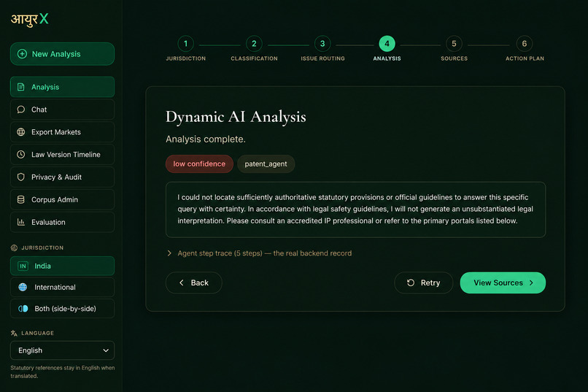The height and width of the screenshot is (392, 588).
Task: Open Corpus Admin page
Action: point(62,199)
